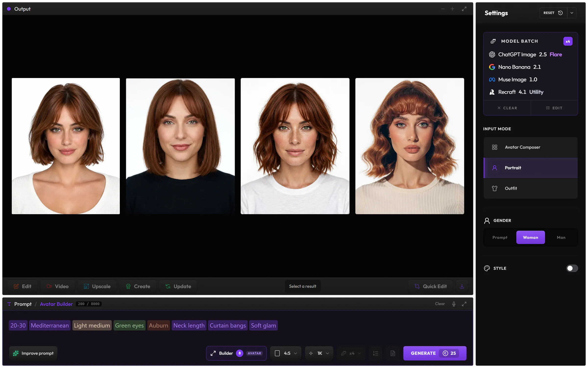The height and width of the screenshot is (368, 588).
Task: Expand the chevron next to Reset
Action: pyautogui.click(x=572, y=13)
